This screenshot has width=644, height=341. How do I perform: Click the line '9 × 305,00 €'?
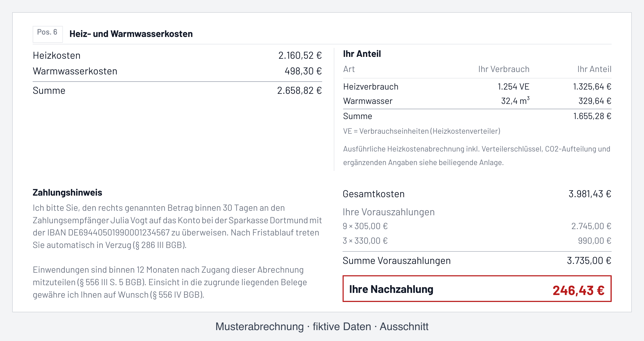pyautogui.click(x=365, y=226)
